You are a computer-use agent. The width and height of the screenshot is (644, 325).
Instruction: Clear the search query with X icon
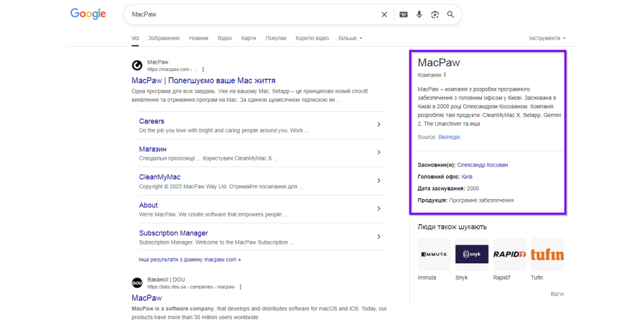tap(384, 14)
